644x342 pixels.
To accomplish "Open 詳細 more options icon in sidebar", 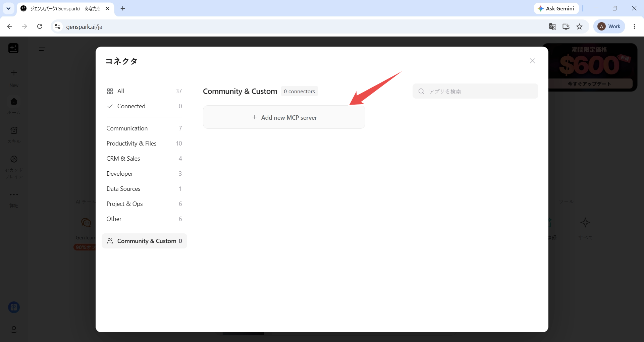I will (14, 194).
